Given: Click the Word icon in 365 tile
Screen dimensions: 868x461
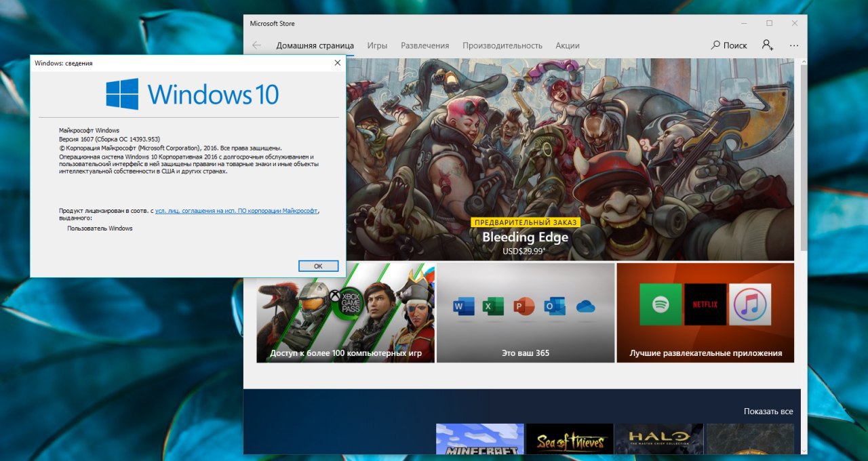Looking at the screenshot, I should [x=464, y=306].
